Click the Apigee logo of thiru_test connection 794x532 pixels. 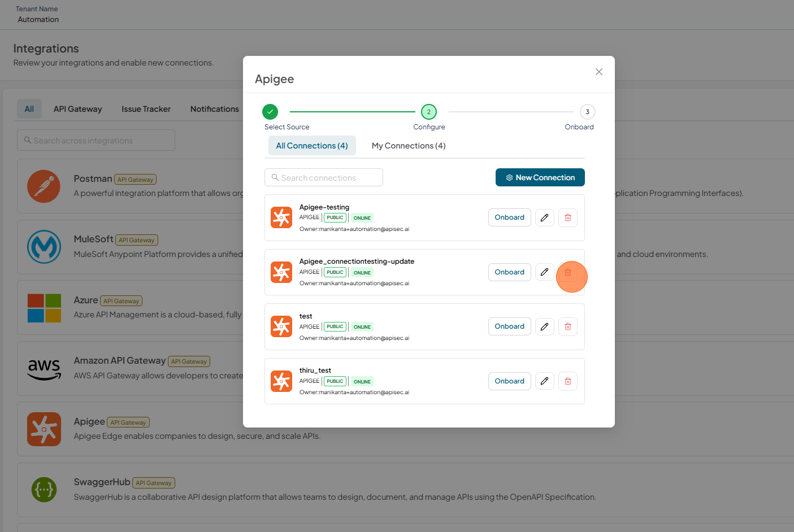pyautogui.click(x=281, y=381)
